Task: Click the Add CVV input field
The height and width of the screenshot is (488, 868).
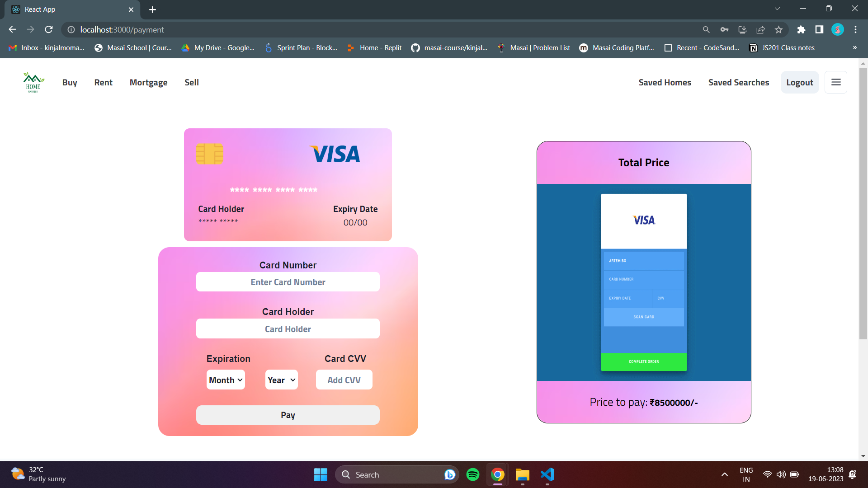Action: tap(344, 380)
